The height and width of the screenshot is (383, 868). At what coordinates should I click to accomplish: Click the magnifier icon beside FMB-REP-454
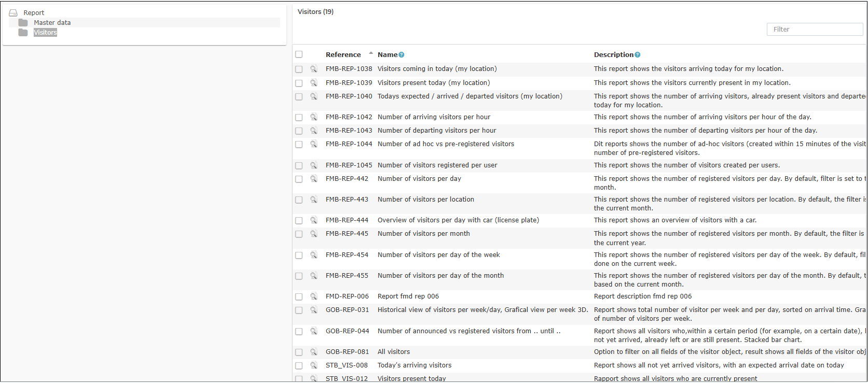coord(313,255)
